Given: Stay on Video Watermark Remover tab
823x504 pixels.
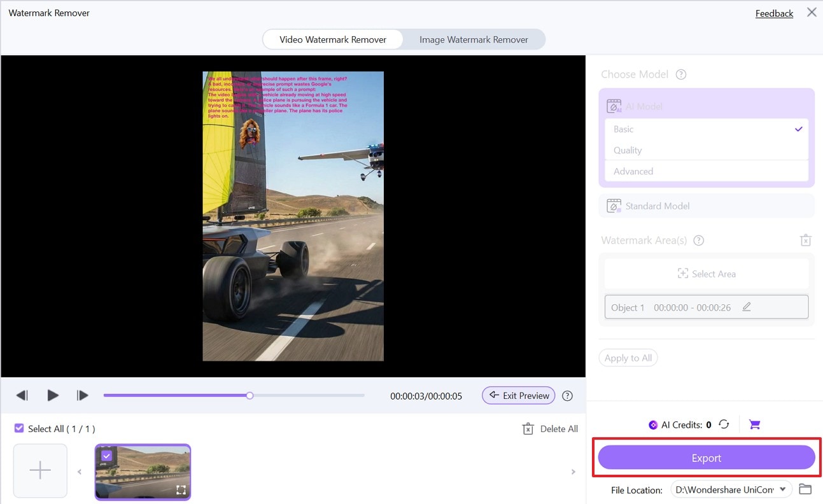Looking at the screenshot, I should 332,39.
